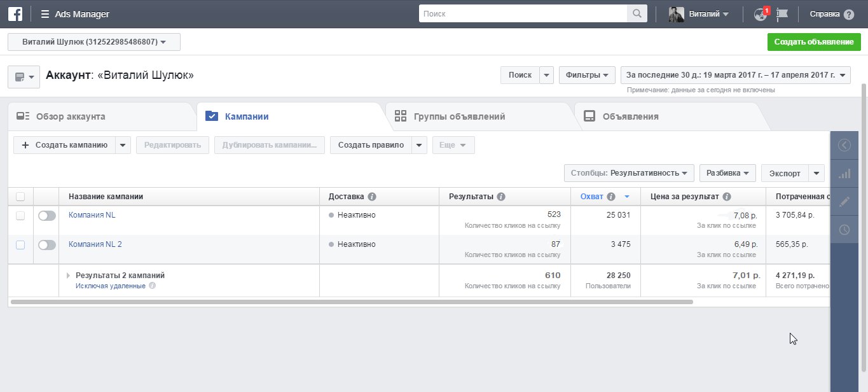868x392 pixels.
Task: Switch on Компания NL 2 campaign toggle
Action: [x=47, y=245]
